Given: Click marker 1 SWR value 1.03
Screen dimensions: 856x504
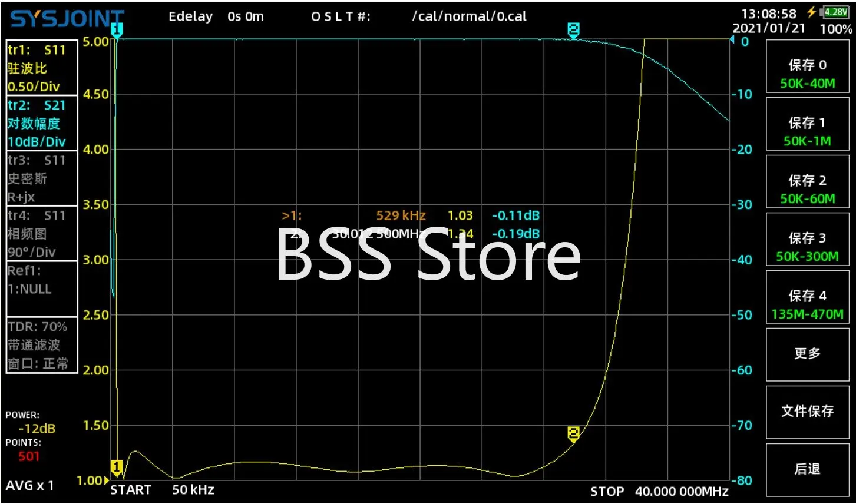Looking at the screenshot, I should [460, 215].
